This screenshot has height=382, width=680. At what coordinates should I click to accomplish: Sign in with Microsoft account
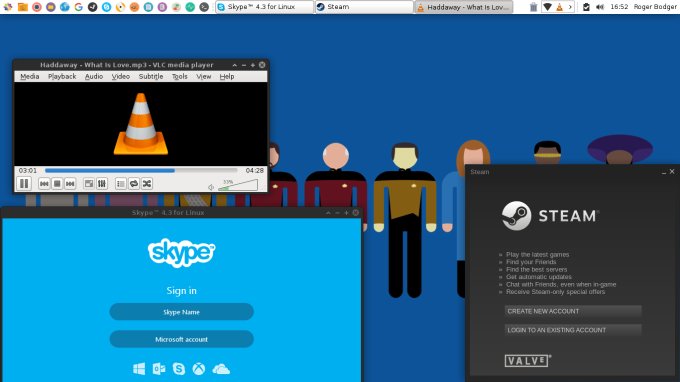(181, 339)
